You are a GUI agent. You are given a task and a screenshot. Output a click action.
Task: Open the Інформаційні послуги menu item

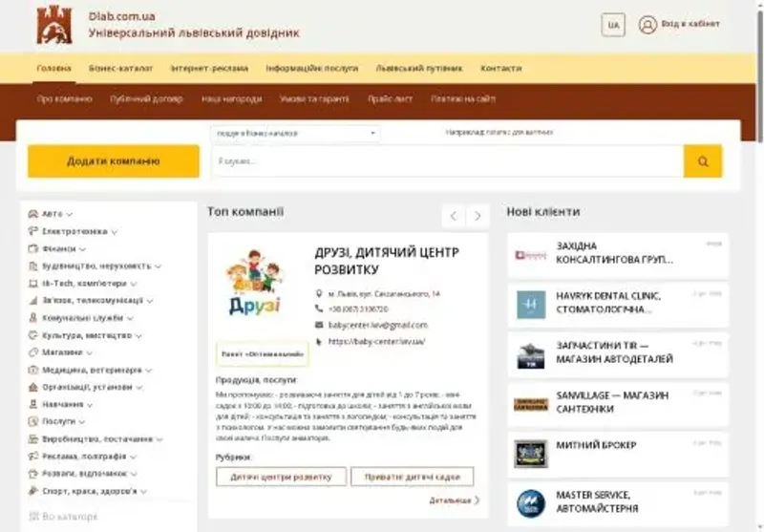pyautogui.click(x=312, y=68)
